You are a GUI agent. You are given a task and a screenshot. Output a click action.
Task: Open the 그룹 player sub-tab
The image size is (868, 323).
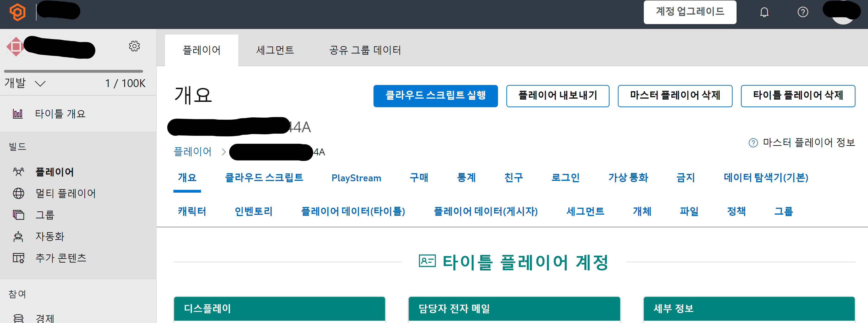[x=783, y=211]
